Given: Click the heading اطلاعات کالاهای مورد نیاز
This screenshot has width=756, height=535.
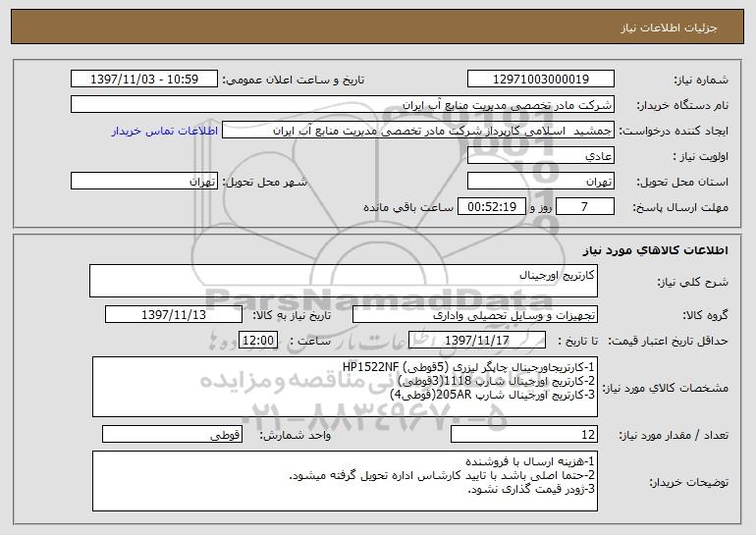Looking at the screenshot, I should [656, 250].
